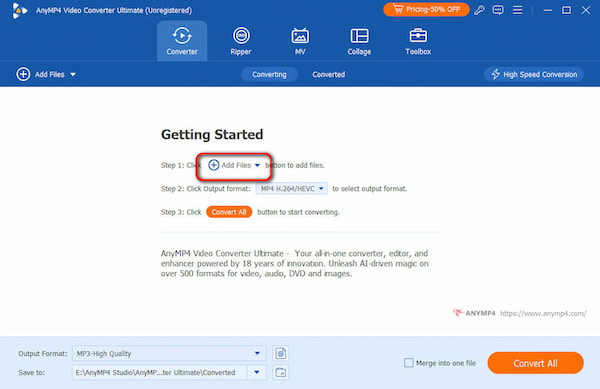Click Add Files in Step 1

pyautogui.click(x=230, y=165)
